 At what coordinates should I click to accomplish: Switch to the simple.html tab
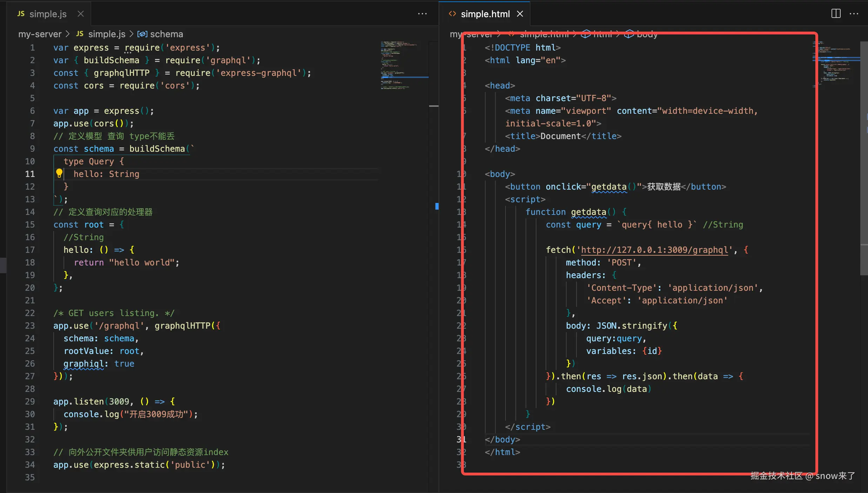(x=485, y=14)
